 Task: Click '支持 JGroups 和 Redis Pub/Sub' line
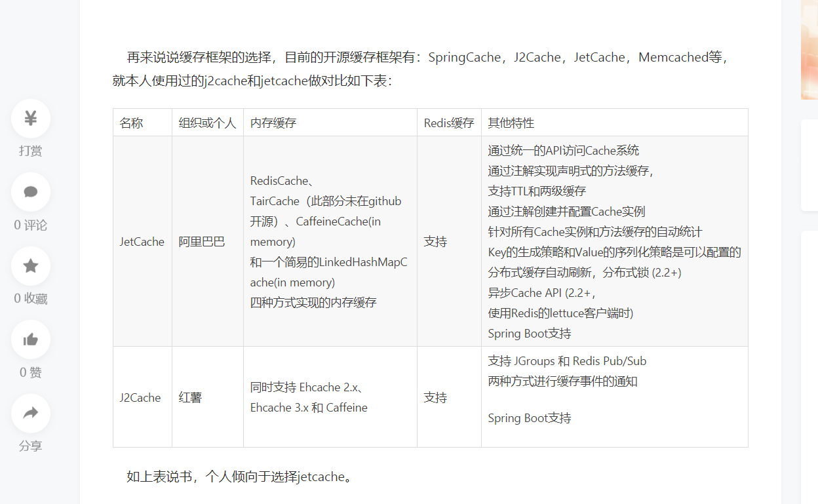pyautogui.click(x=568, y=361)
